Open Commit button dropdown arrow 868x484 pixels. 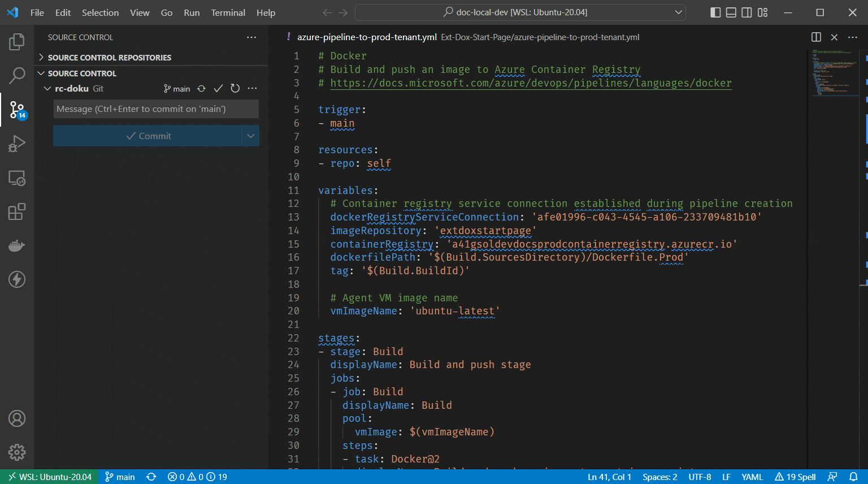[x=251, y=136]
